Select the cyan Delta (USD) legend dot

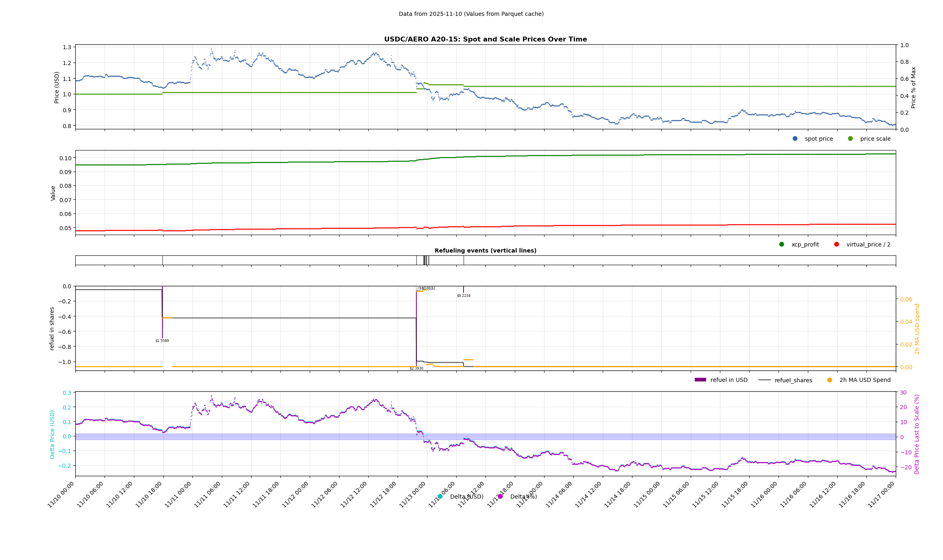pos(440,497)
